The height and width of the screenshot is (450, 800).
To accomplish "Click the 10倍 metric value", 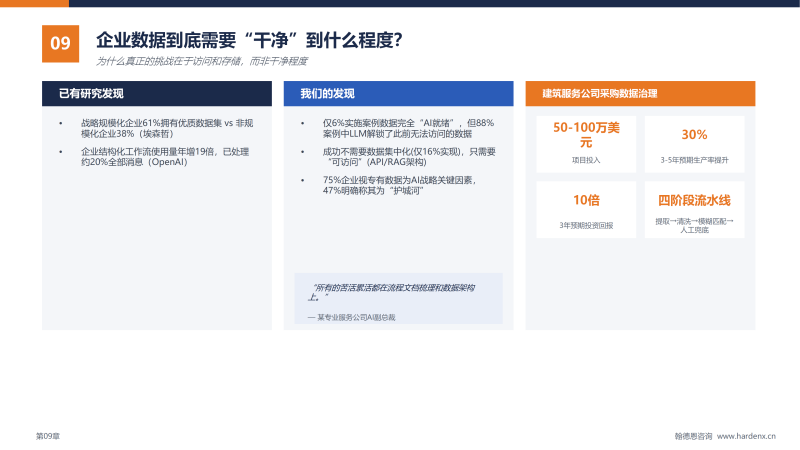I will coord(586,200).
